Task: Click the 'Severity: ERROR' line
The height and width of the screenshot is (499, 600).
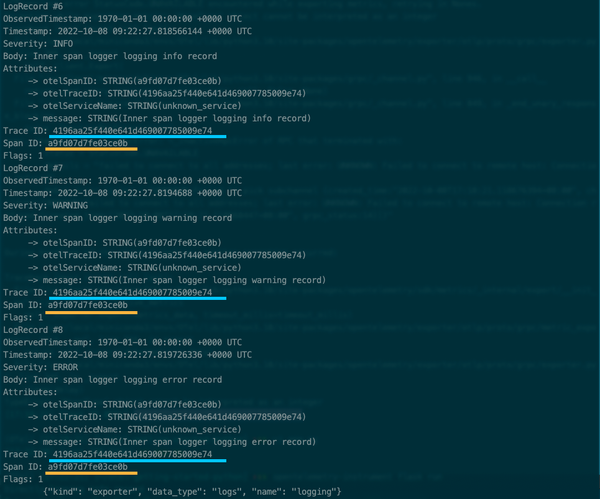Action: (x=40, y=367)
